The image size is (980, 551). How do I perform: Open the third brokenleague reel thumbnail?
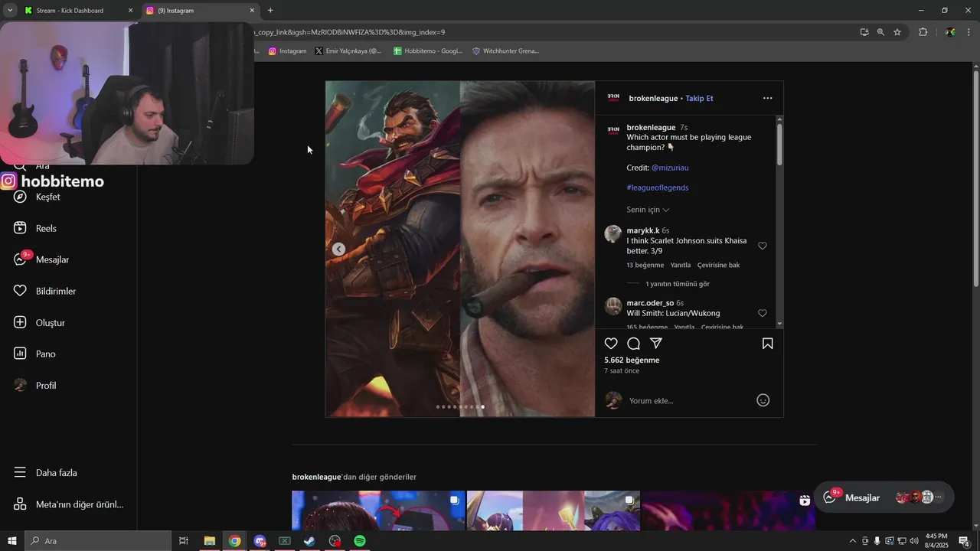pyautogui.click(x=728, y=510)
